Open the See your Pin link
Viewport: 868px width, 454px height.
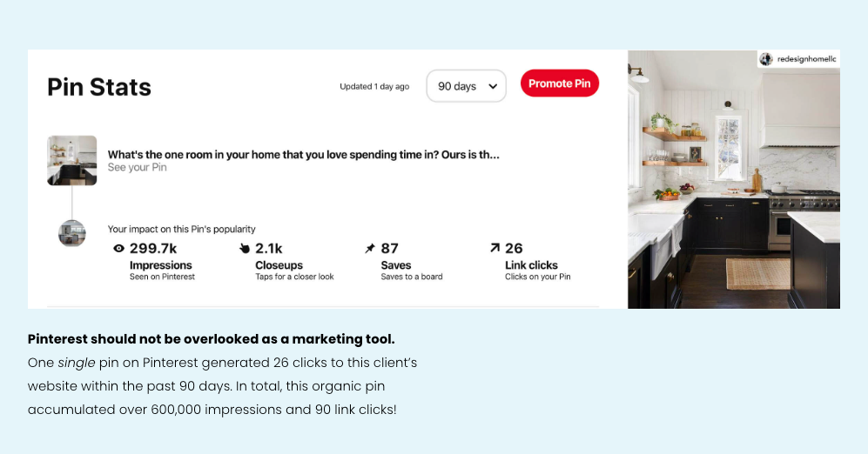(137, 167)
